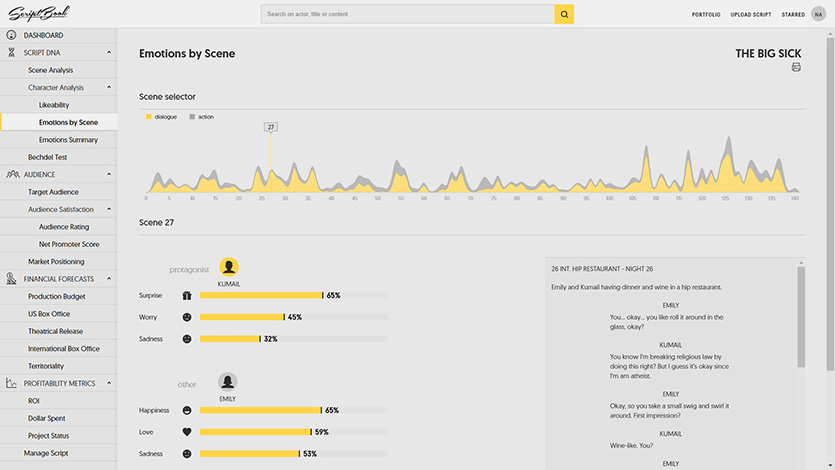The width and height of the screenshot is (835, 470).
Task: Collapse the Audience Satisfaction submenu
Action: click(109, 209)
